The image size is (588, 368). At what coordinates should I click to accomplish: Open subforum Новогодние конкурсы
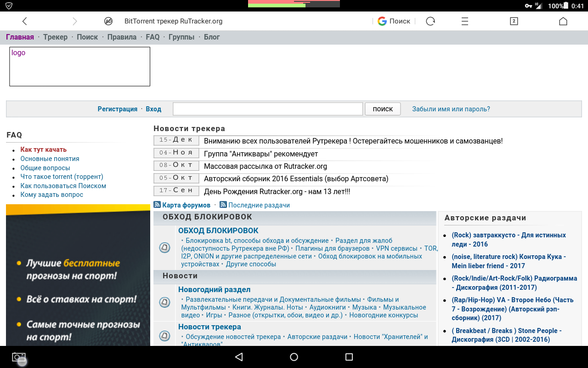coord(384,315)
